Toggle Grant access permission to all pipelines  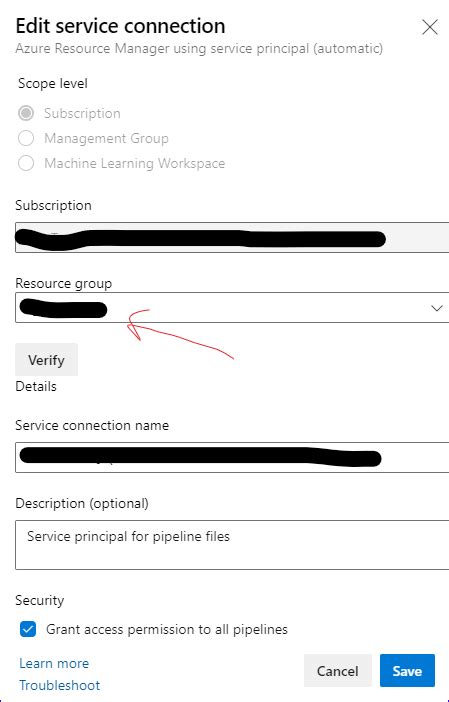coord(28,629)
